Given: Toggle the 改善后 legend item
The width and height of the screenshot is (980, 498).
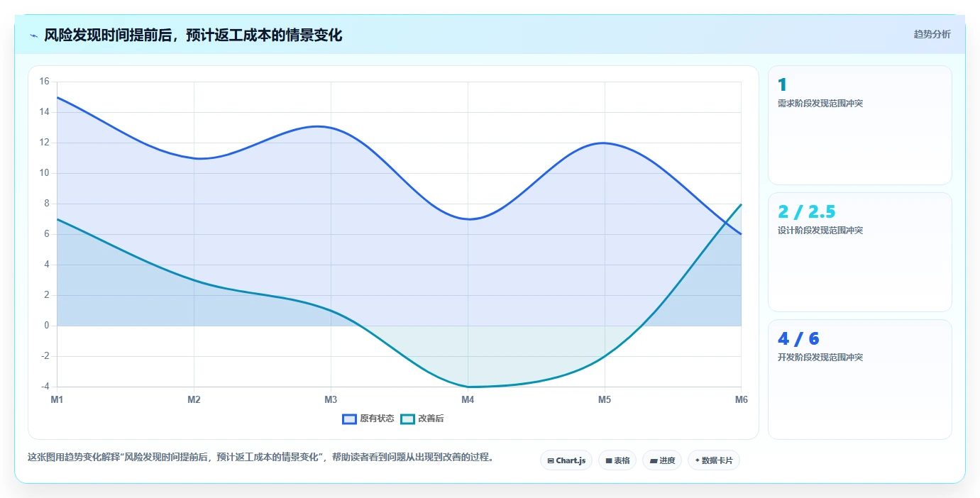Looking at the screenshot, I should pos(423,419).
